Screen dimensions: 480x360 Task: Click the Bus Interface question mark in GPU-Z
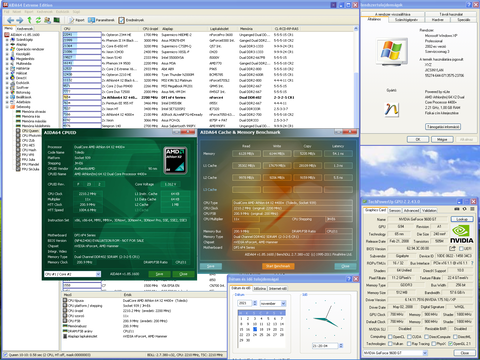click(472, 263)
